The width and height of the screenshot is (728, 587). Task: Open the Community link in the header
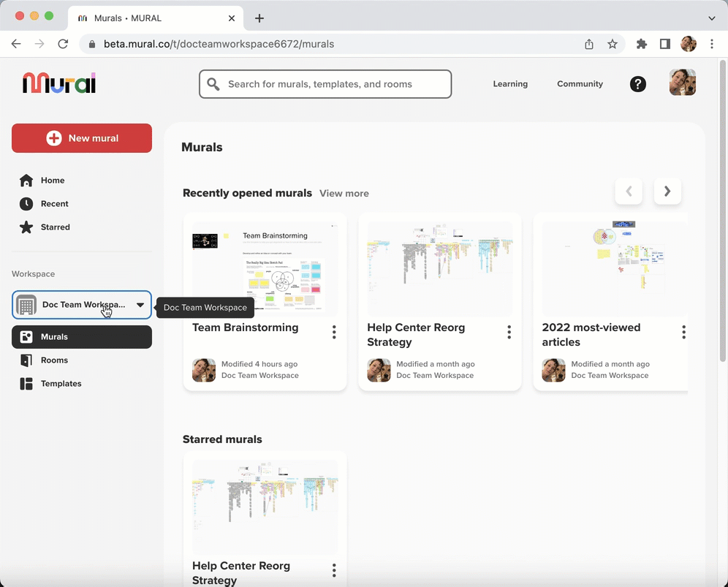tap(580, 84)
